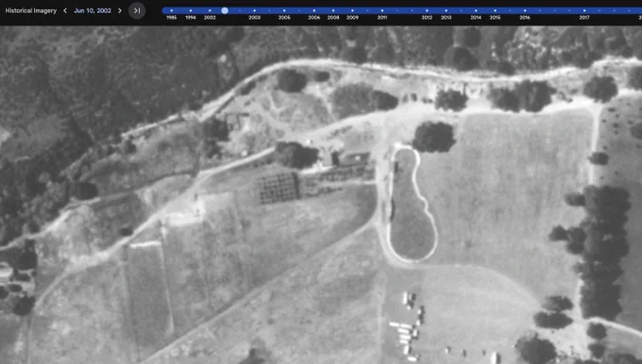Select the 2015 timeline marker
Screen dimensions: 642x364
[x=495, y=10]
